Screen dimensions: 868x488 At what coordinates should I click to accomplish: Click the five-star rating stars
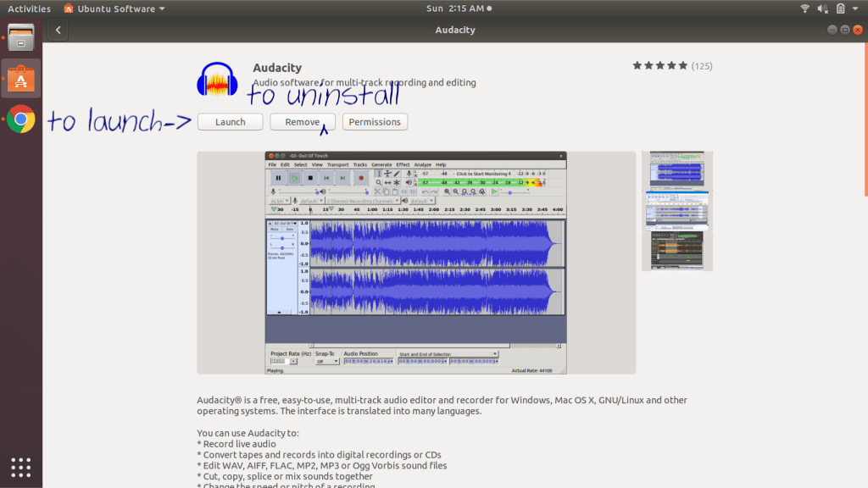(x=659, y=65)
